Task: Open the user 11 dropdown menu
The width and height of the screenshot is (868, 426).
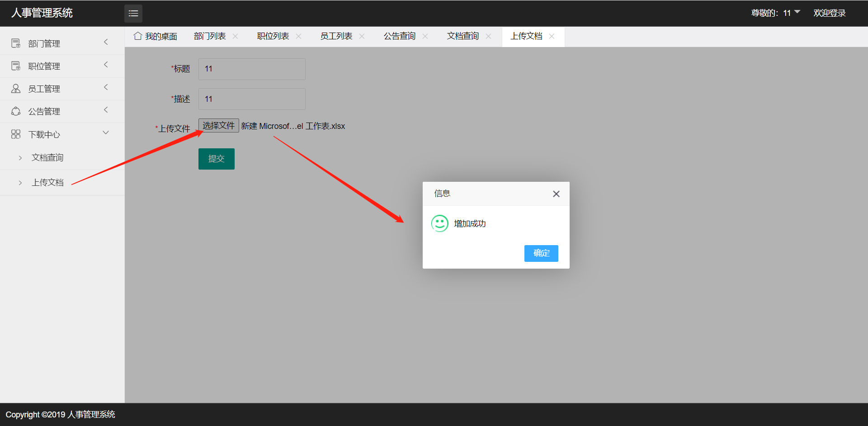Action: [x=797, y=12]
